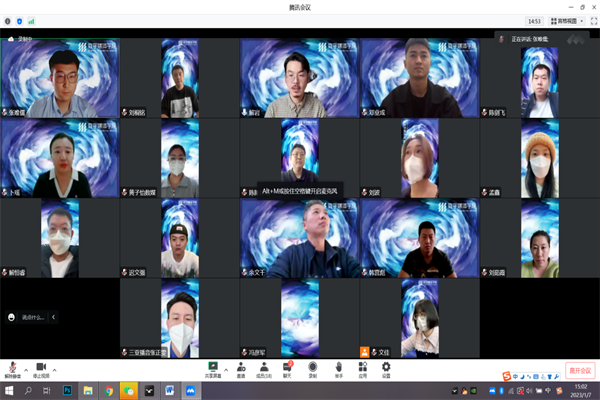Click the 录制 record icon
Viewport: 600px width, 400px height.
[x=313, y=370]
